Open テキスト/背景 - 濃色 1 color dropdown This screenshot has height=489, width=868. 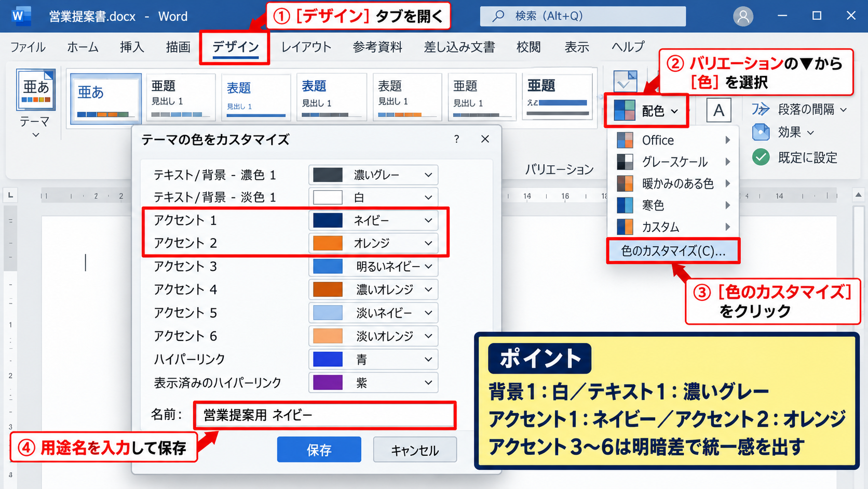[373, 175]
